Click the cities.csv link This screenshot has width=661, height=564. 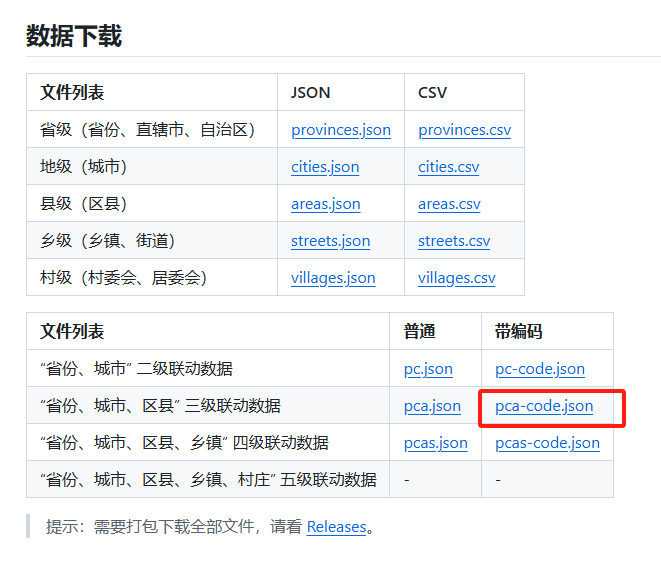448,167
